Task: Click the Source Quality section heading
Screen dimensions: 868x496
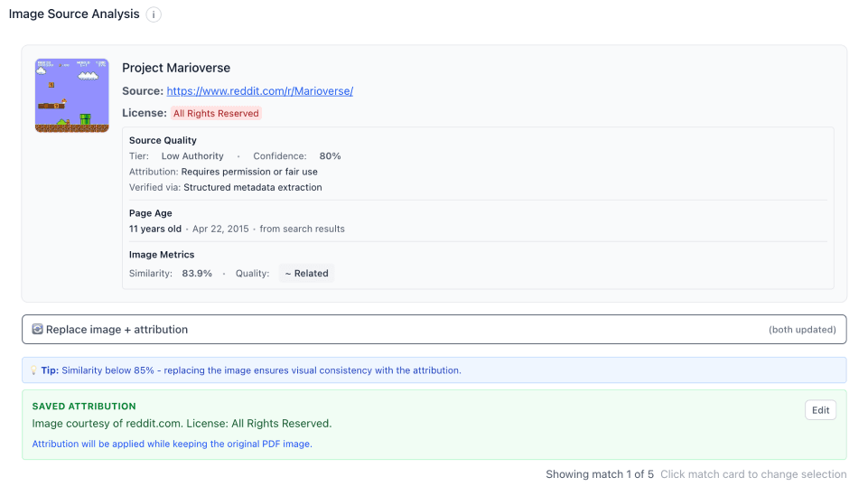Action: click(x=163, y=141)
